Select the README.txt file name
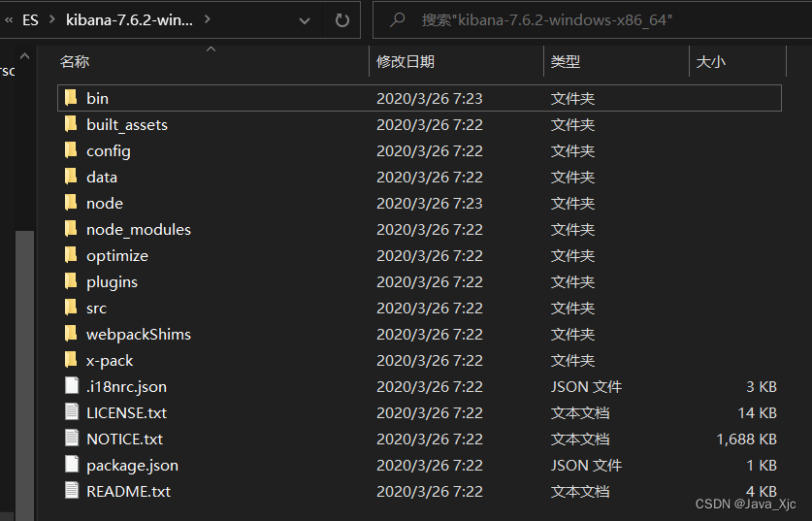 [128, 492]
